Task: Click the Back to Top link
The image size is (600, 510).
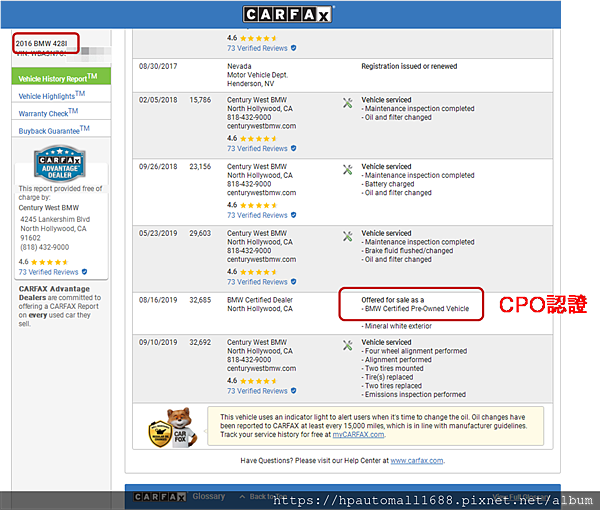Action: pos(264,497)
